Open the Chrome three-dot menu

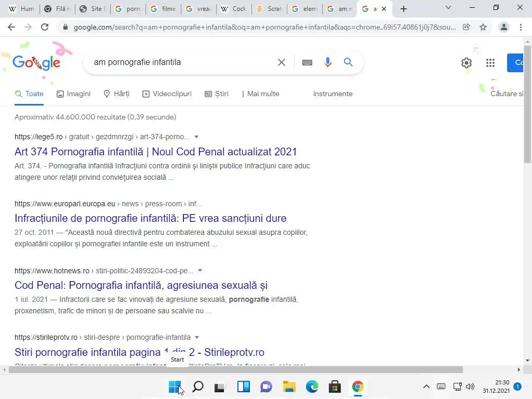(521, 27)
